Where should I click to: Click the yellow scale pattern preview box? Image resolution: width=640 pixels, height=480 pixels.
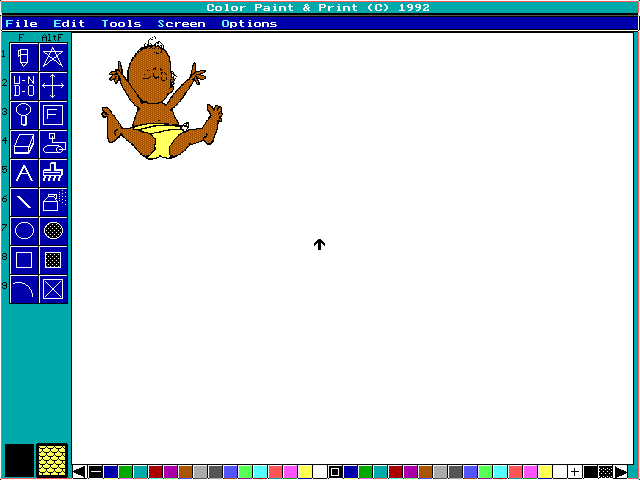point(52,460)
